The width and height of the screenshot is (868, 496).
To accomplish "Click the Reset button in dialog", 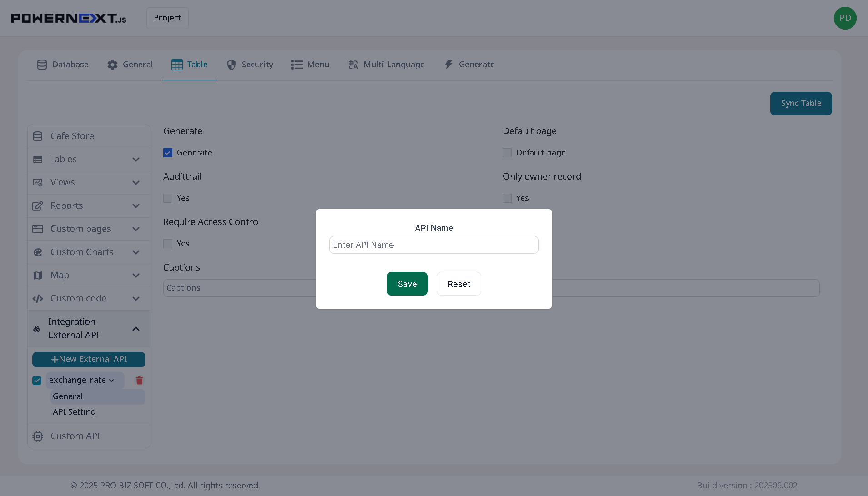I will coord(459,284).
